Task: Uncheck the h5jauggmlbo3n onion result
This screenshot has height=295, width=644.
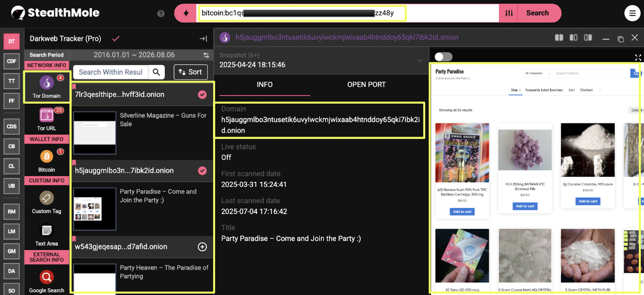Action: point(202,171)
